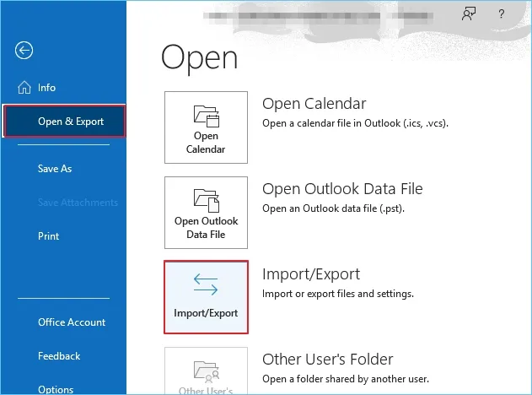Select Open & Export in sidebar
Screen dimensions: 532x395
[64, 122]
